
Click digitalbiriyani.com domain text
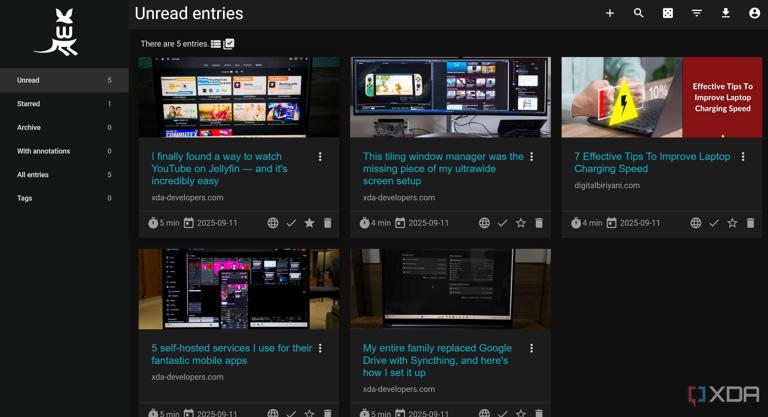coord(607,185)
